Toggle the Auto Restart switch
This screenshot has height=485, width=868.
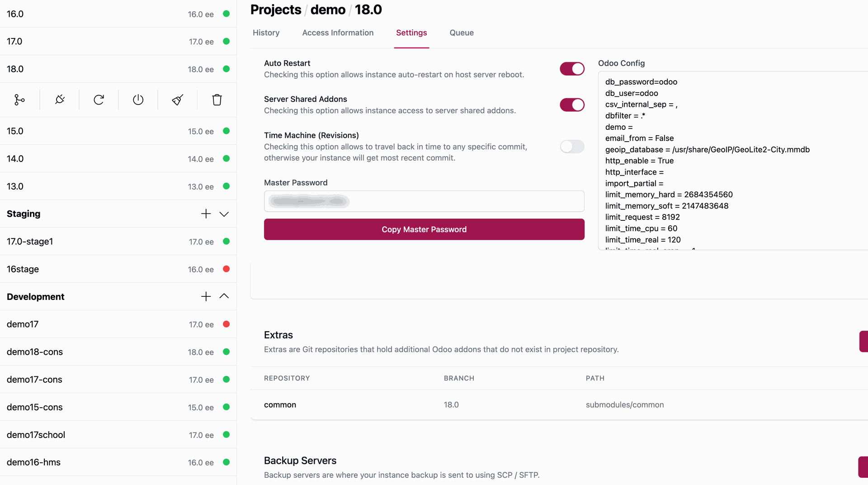click(572, 69)
